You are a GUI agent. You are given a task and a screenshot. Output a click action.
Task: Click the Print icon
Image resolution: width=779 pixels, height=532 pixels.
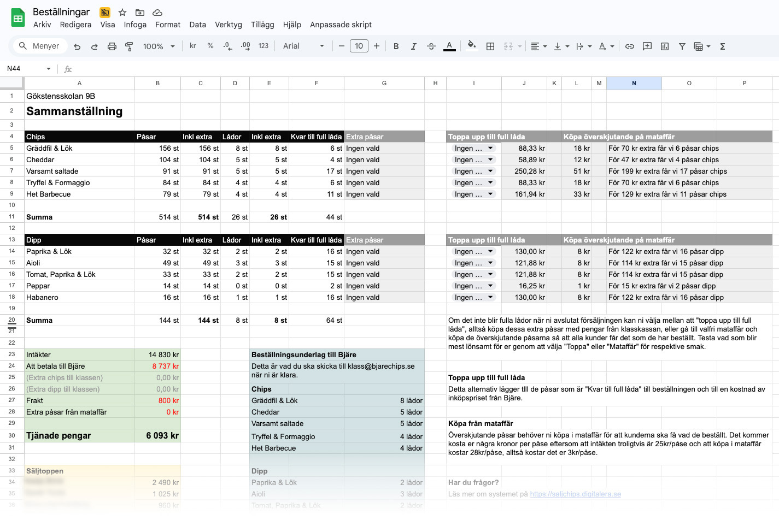pyautogui.click(x=112, y=46)
